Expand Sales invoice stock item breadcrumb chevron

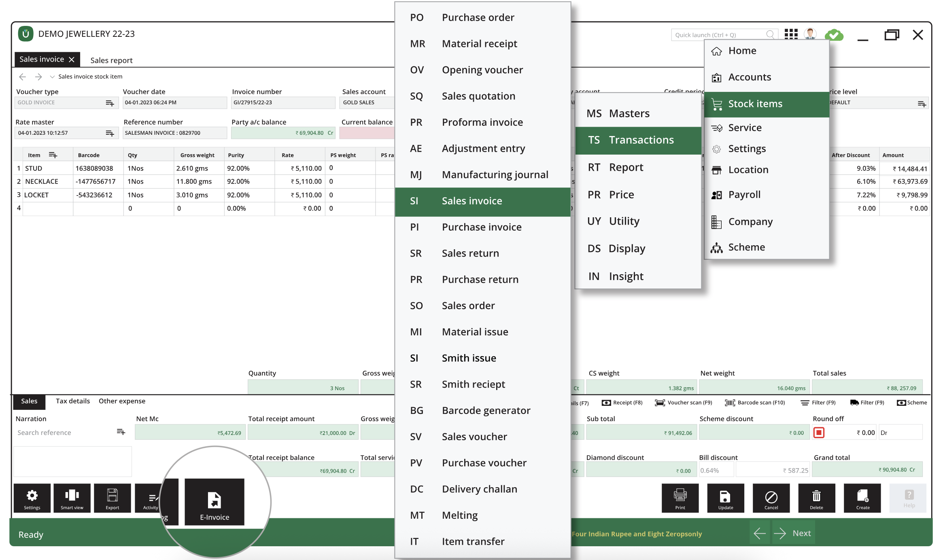tap(52, 77)
